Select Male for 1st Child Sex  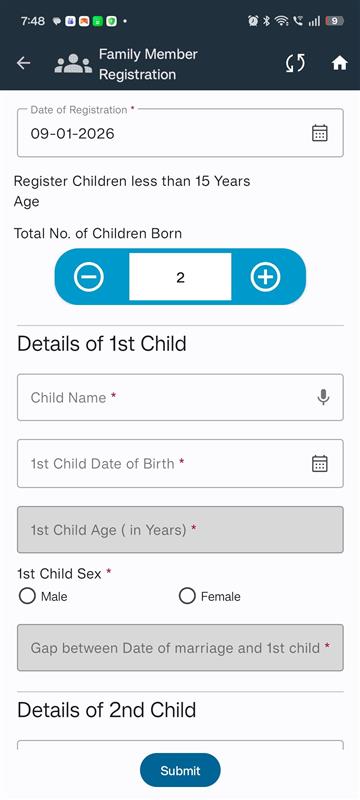(x=27, y=596)
